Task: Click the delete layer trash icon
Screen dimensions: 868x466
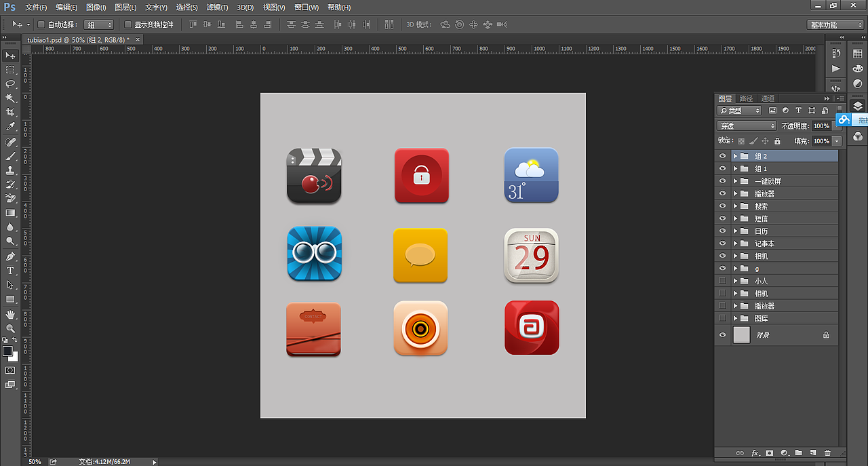Action: [x=827, y=452]
